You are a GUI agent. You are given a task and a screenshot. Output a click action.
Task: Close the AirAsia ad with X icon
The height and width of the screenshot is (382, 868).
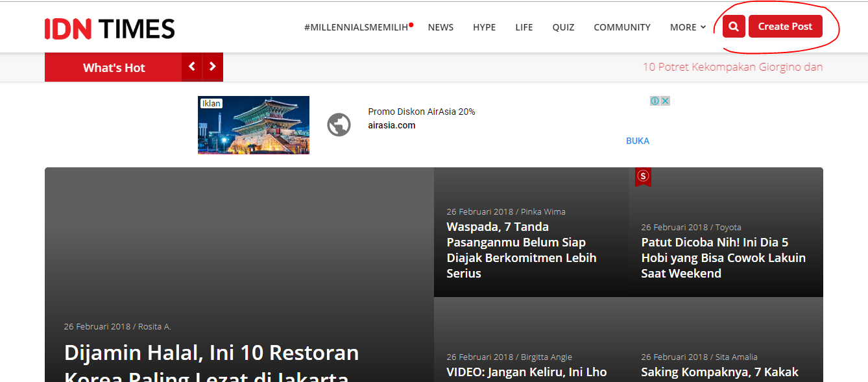(665, 101)
